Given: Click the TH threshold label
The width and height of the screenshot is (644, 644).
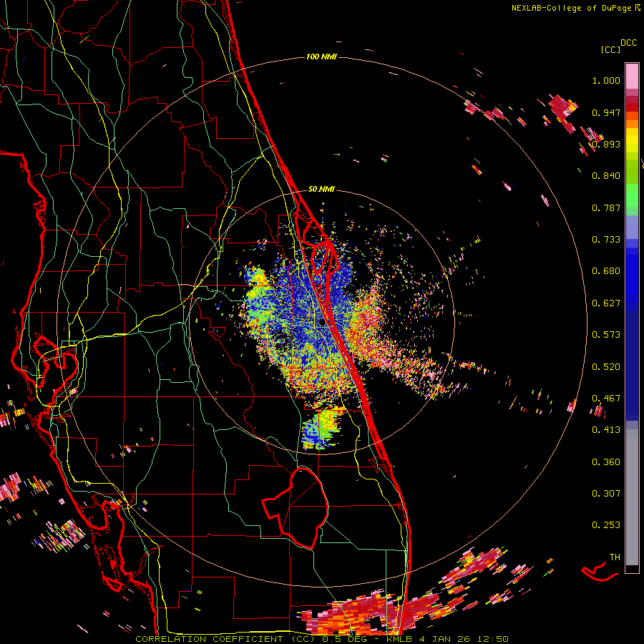Looking at the screenshot, I should click(x=615, y=557).
